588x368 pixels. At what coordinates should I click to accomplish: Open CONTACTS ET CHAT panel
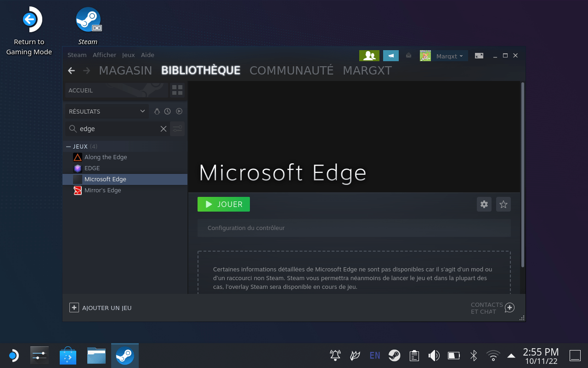click(x=492, y=308)
